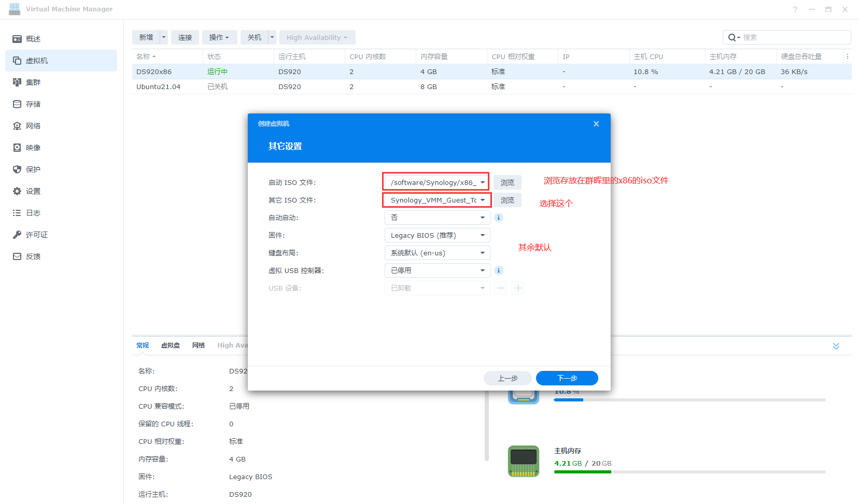
Task: Open the 概述 overview sidebar icon
Action: tap(17, 39)
